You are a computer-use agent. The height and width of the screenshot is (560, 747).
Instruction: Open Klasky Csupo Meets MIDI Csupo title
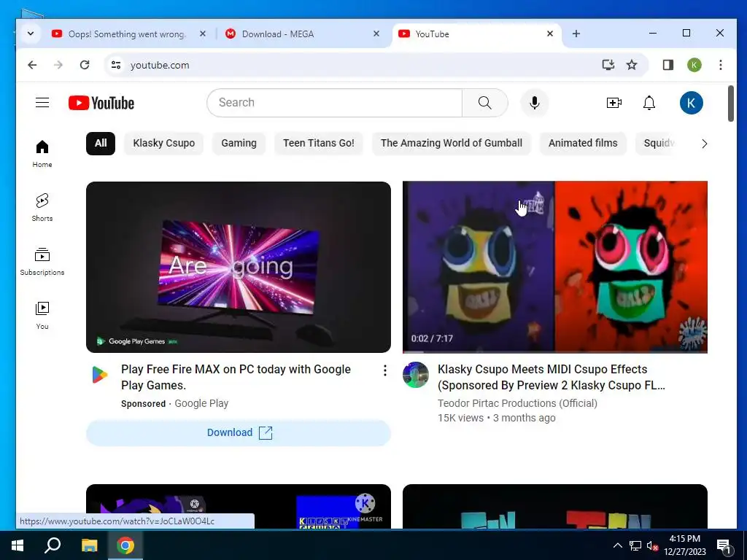(x=551, y=377)
